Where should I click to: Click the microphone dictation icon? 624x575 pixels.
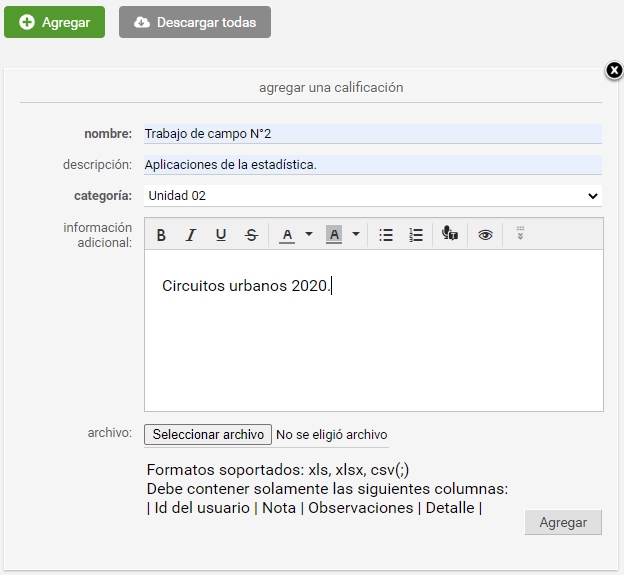pyautogui.click(x=450, y=234)
